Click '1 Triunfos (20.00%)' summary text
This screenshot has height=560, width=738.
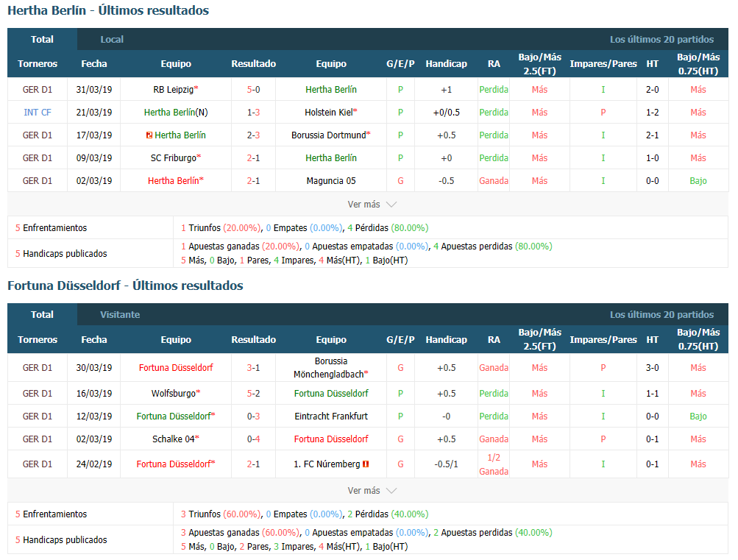click(221, 228)
